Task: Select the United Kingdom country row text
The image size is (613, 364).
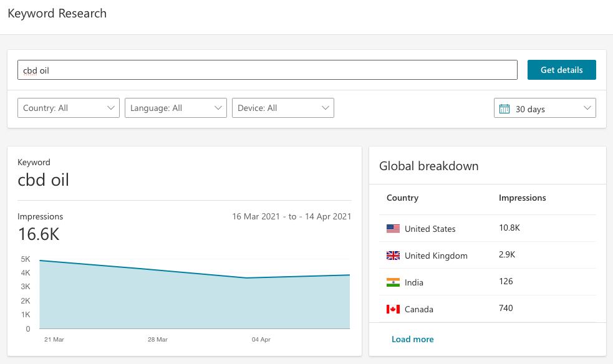Action: (x=436, y=256)
